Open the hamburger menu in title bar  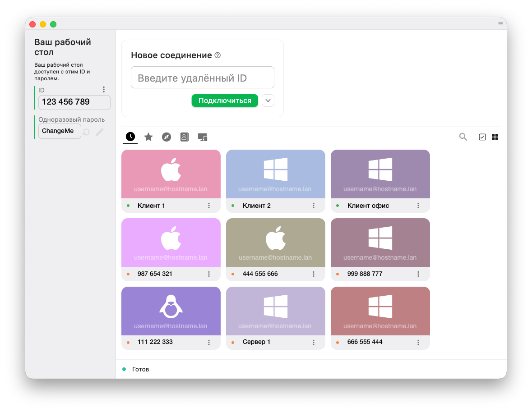500,24
